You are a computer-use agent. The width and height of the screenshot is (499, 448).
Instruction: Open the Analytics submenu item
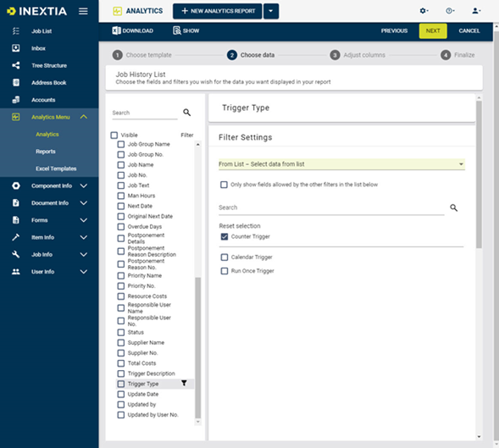pos(47,135)
